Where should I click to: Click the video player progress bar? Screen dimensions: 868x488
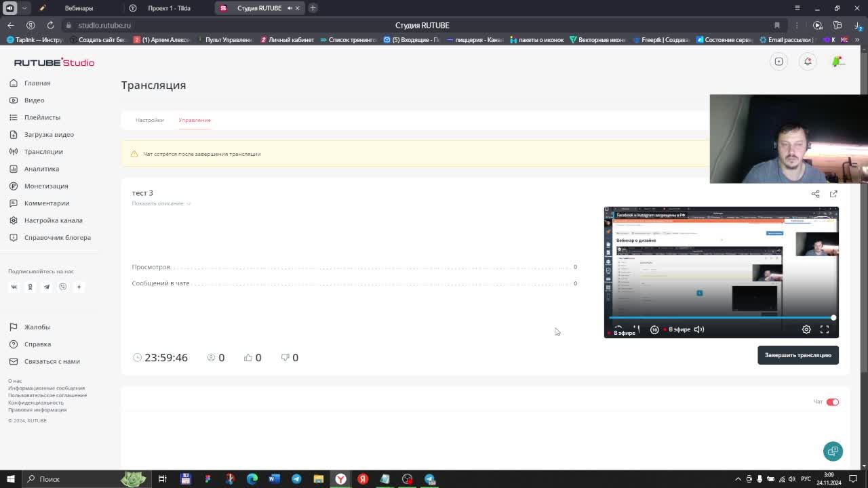tap(722, 317)
